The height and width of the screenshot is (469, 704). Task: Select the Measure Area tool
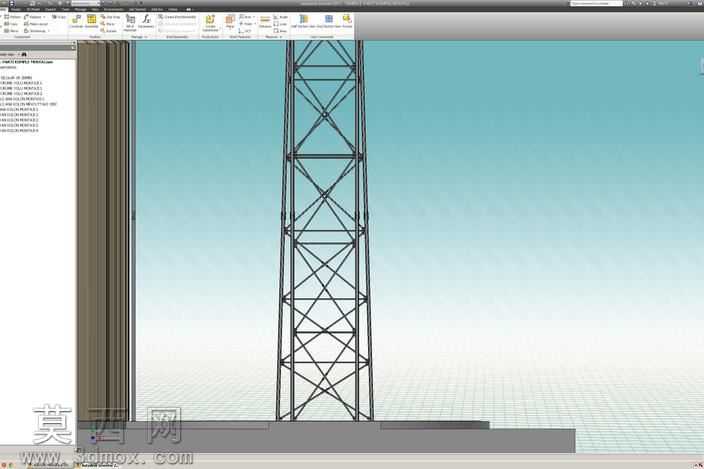280,31
